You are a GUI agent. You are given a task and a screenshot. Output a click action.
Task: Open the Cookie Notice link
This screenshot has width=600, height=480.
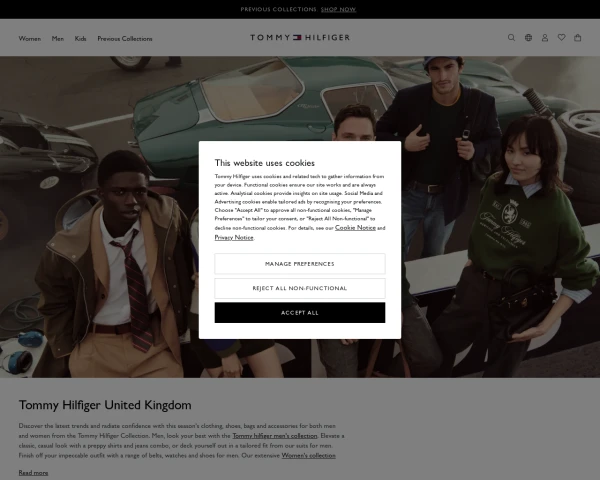point(355,228)
